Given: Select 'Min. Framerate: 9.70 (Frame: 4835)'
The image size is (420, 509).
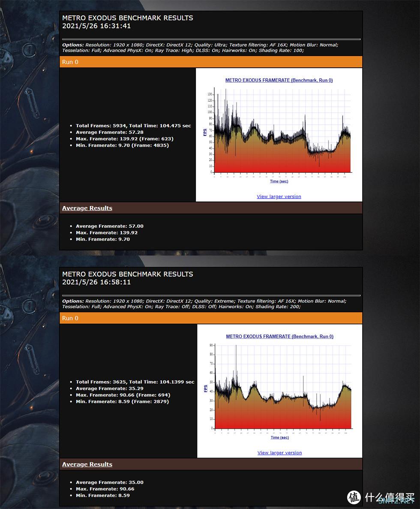Looking at the screenshot, I should click(122, 145).
